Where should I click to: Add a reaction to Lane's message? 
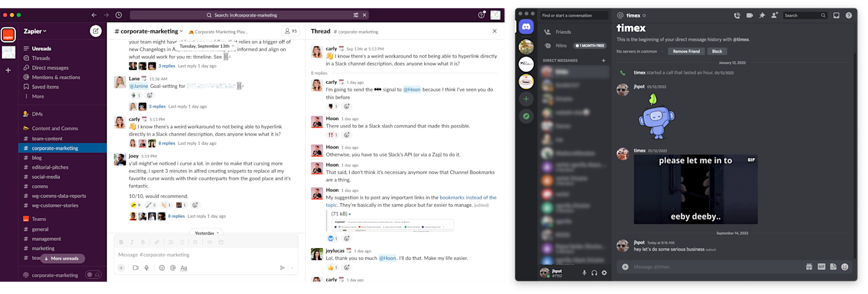pyautogui.click(x=149, y=95)
